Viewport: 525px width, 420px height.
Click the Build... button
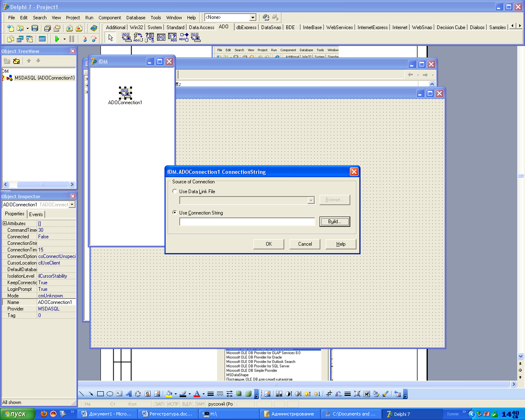(x=335, y=221)
